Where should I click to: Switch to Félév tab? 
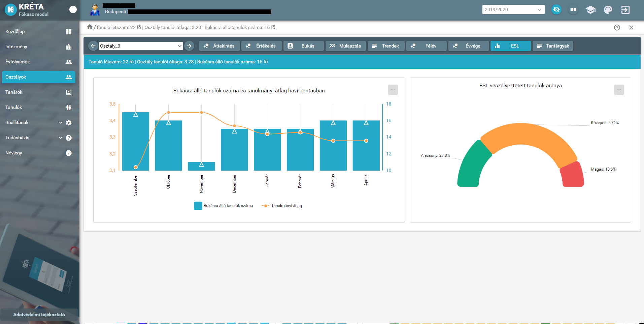click(427, 46)
